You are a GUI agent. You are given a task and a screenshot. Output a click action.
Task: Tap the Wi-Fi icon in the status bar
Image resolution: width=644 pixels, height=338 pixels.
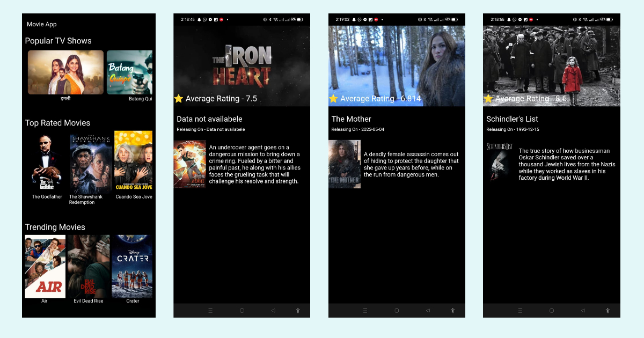275,18
